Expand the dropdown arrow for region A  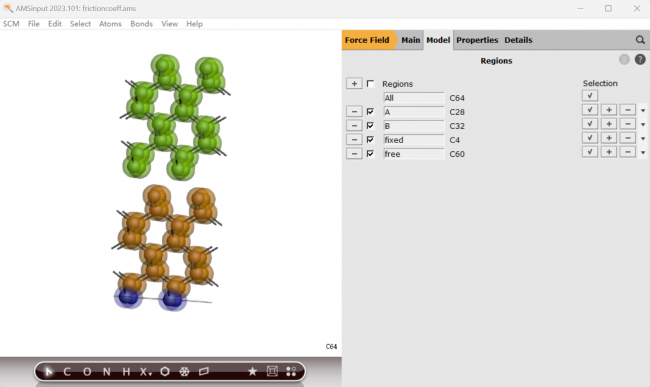[x=643, y=111]
